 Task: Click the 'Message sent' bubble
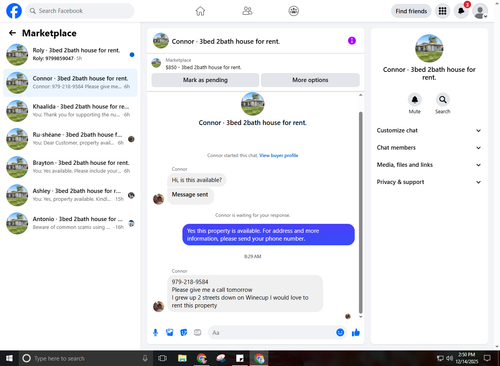[x=190, y=195]
